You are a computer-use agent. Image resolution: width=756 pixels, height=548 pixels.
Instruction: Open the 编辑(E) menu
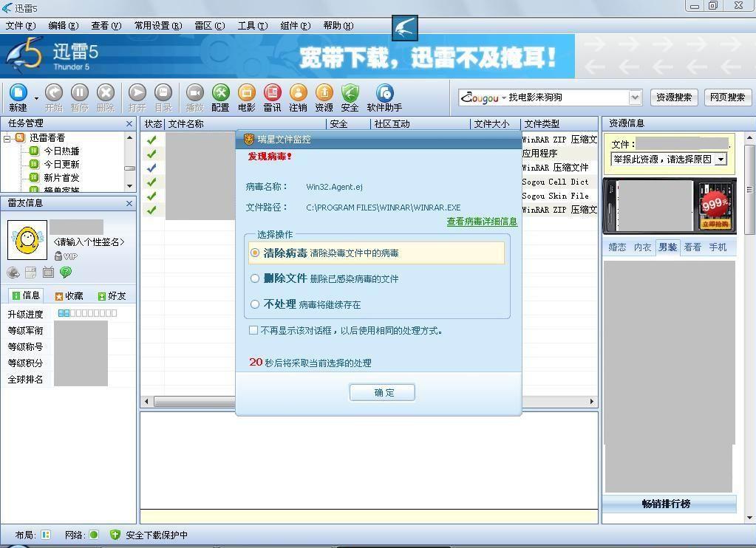coord(64,26)
